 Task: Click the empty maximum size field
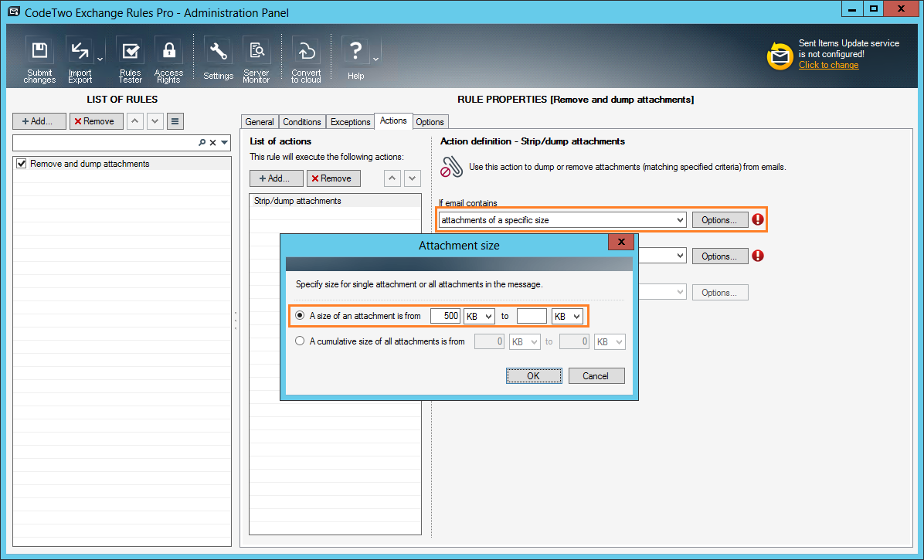pyautogui.click(x=532, y=316)
